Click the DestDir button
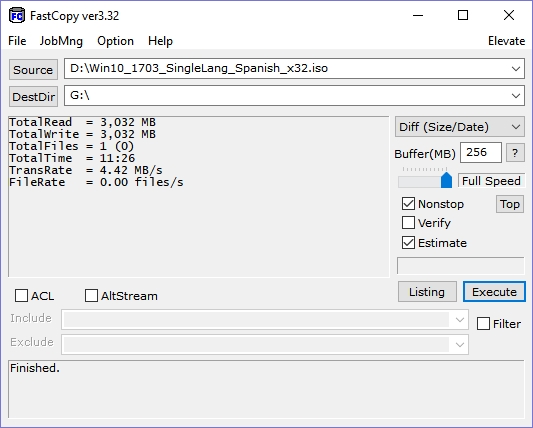This screenshot has width=533, height=428. point(33,97)
